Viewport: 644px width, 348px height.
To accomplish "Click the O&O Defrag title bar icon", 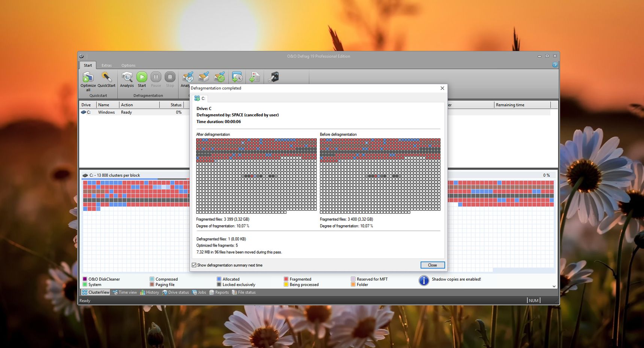I will coord(82,56).
